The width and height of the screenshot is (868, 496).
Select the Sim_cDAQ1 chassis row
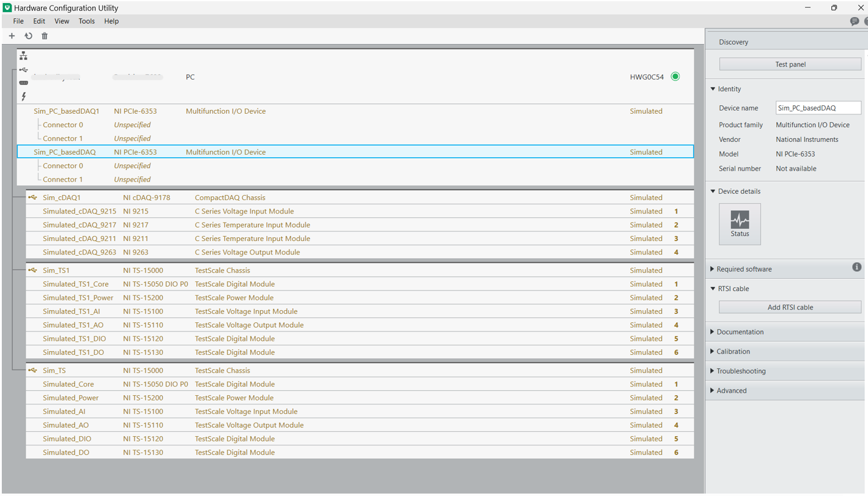tap(360, 198)
